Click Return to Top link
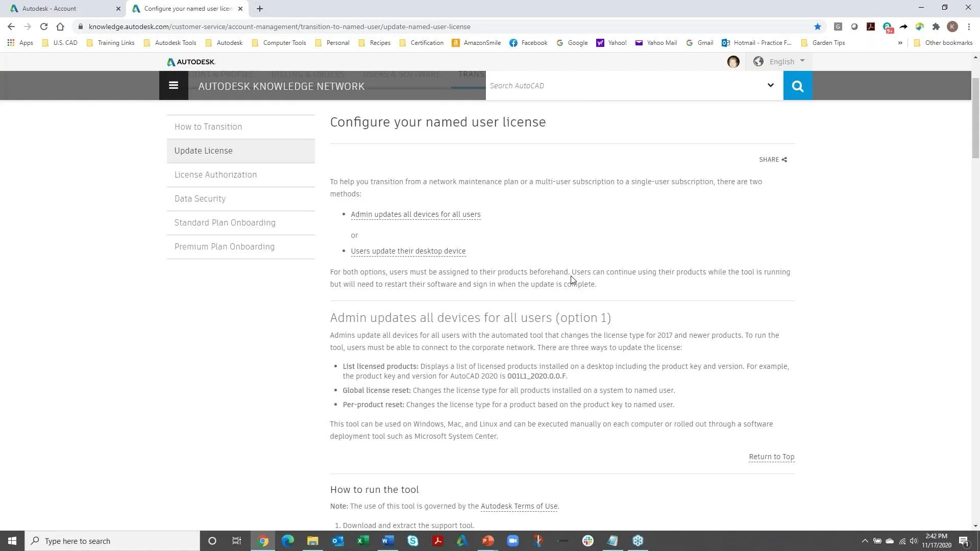The width and height of the screenshot is (980, 551). pyautogui.click(x=771, y=457)
